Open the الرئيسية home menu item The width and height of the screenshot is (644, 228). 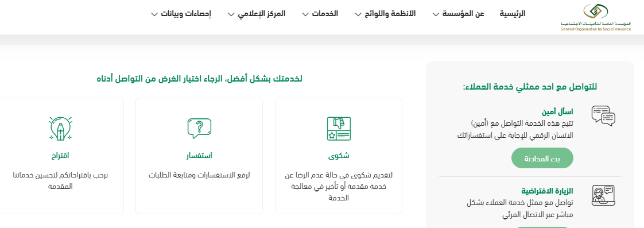(512, 14)
